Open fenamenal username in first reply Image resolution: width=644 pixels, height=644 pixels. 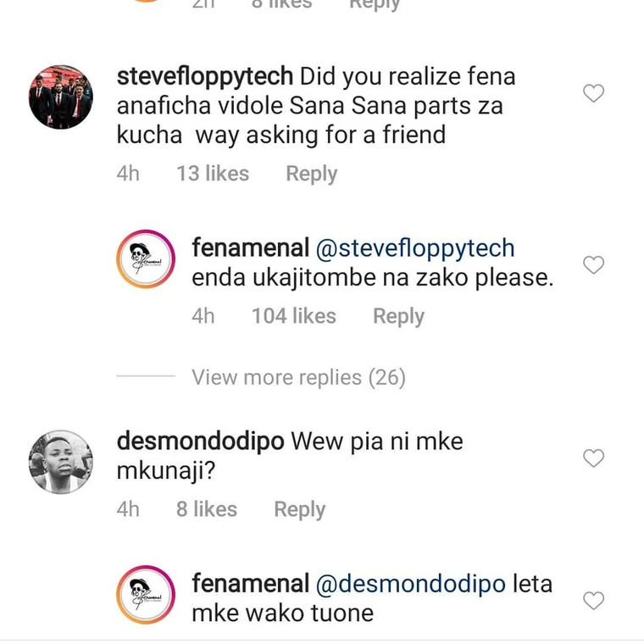pos(251,248)
